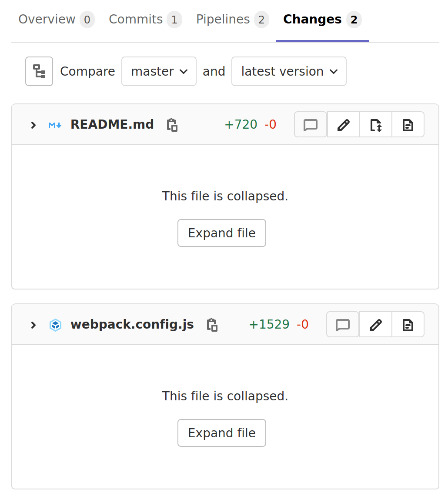
Task: Select the pencil edit icon for webpack.config.js
Action: 375,324
